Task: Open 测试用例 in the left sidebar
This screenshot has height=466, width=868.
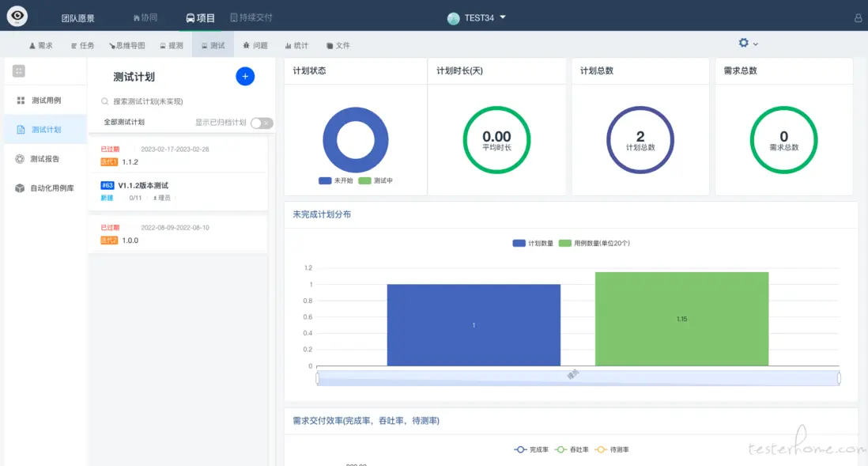Action: pos(46,100)
